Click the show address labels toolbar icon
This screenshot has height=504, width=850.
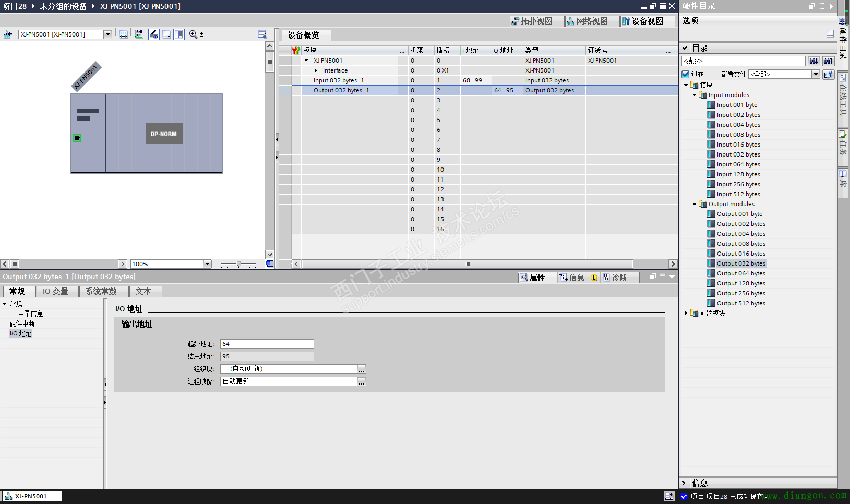124,34
